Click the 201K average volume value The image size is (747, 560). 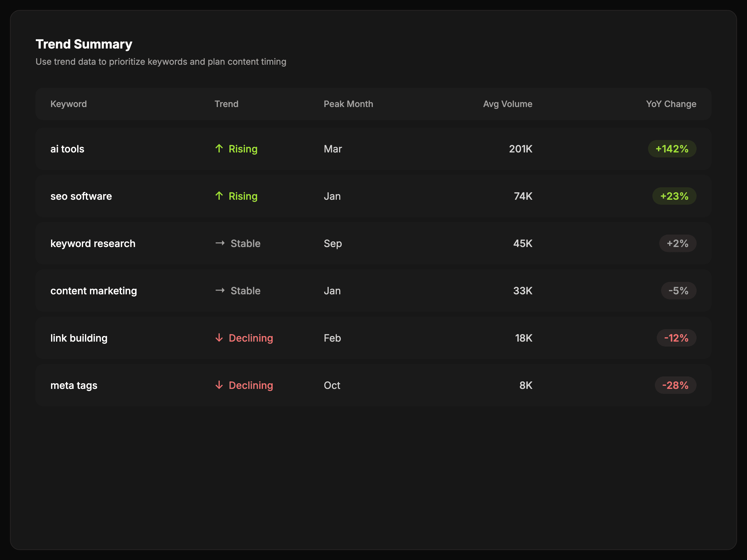point(520,149)
